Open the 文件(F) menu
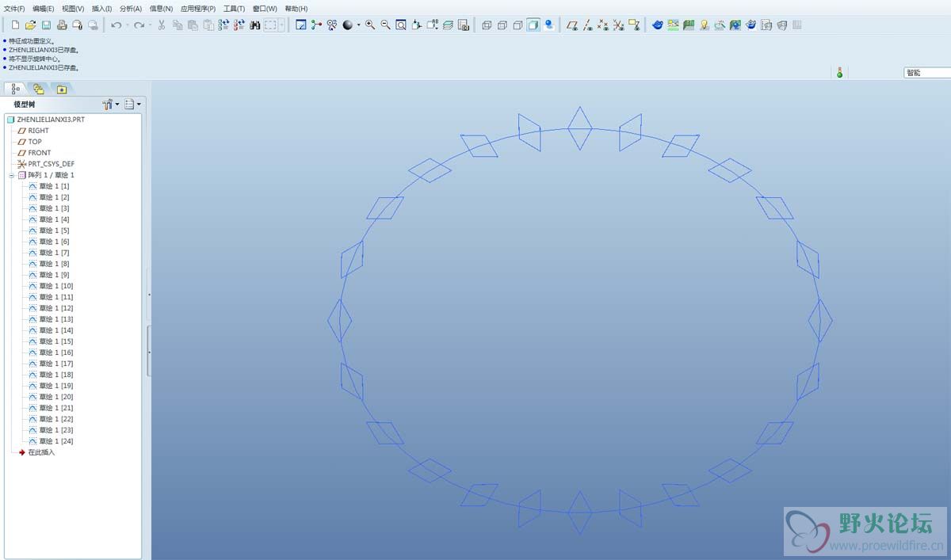951x560 pixels. [x=14, y=9]
